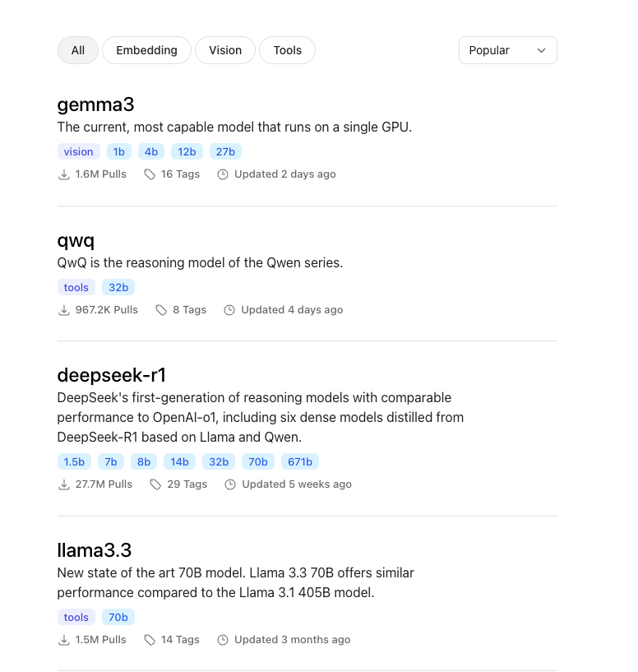Viewport: 638px width, 672px height.
Task: Click the download icon beside 967.2K Pulls
Action: pos(64,310)
